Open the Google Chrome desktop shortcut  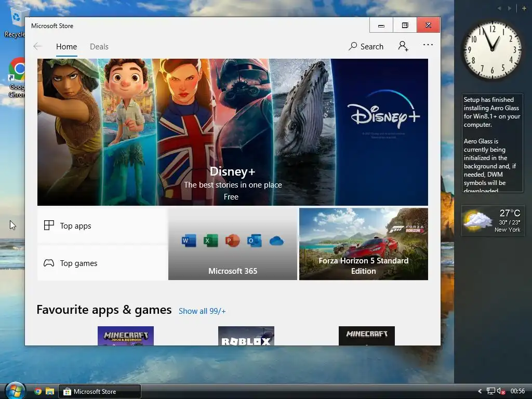coord(16,77)
